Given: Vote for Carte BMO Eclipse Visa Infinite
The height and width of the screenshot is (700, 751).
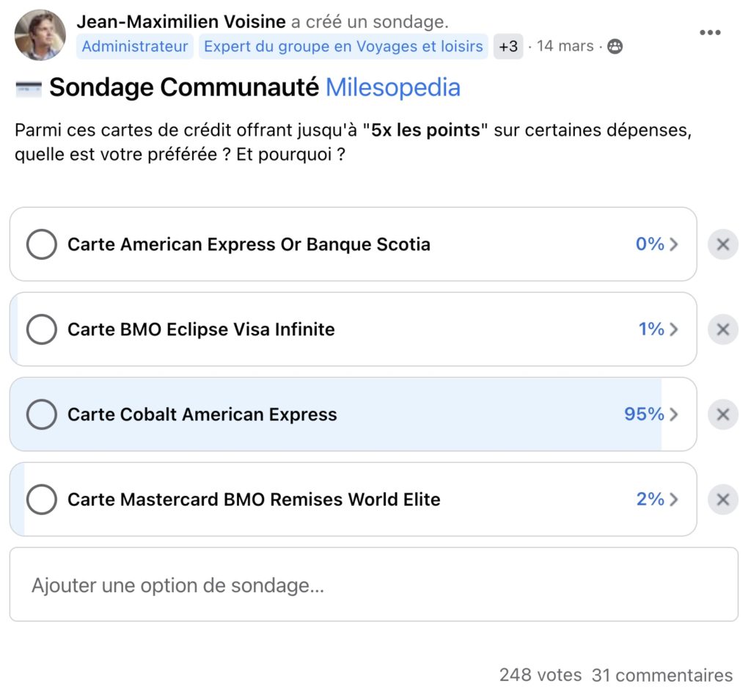Looking at the screenshot, I should pos(41,329).
